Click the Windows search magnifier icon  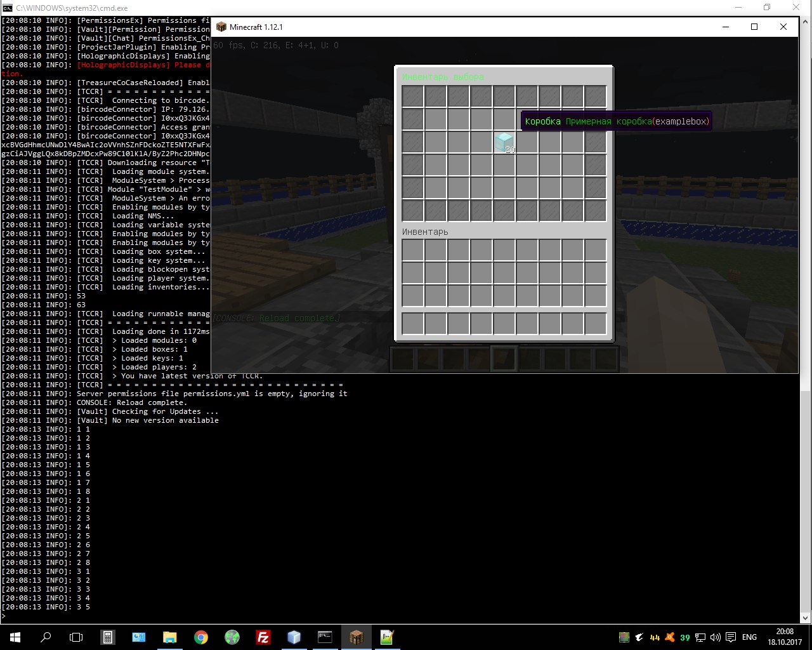45,637
